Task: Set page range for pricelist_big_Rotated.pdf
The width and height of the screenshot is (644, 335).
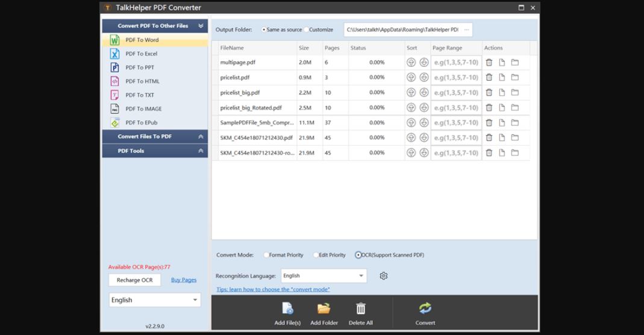Action: (x=456, y=108)
